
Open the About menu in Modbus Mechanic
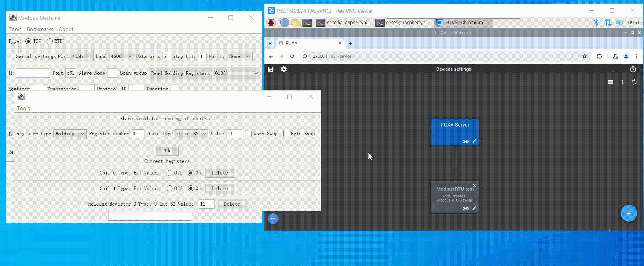pos(66,29)
